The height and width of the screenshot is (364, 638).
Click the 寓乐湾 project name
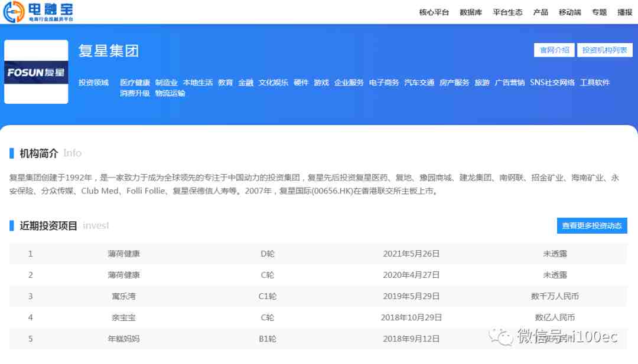point(123,296)
